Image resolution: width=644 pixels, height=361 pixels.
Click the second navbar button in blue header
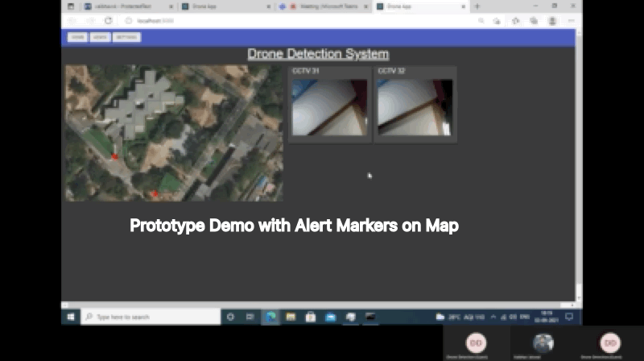(x=100, y=37)
